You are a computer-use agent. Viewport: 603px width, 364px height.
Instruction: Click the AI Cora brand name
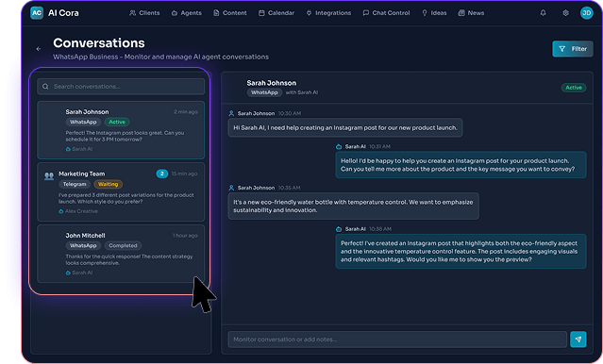tap(63, 13)
